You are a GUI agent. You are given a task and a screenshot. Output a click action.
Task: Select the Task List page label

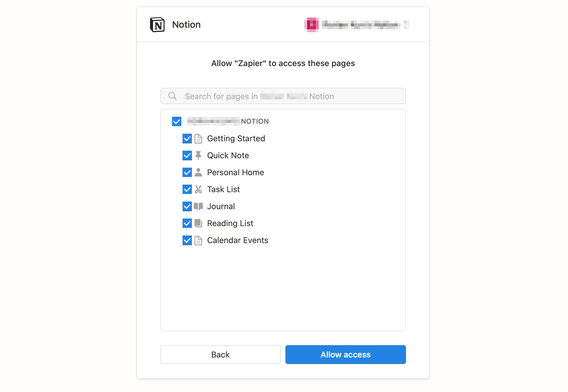[223, 190]
